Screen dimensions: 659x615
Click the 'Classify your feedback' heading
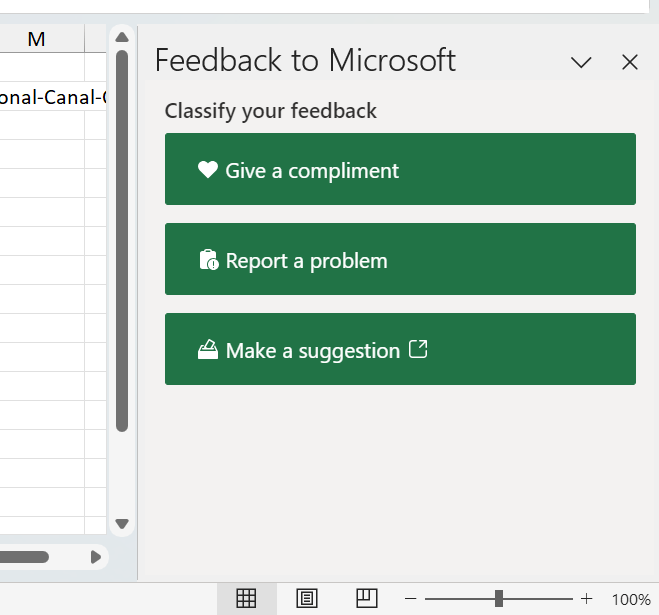(x=271, y=111)
